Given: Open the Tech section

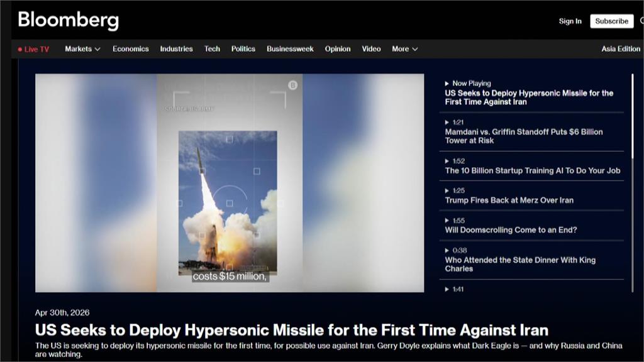Looking at the screenshot, I should pos(212,49).
